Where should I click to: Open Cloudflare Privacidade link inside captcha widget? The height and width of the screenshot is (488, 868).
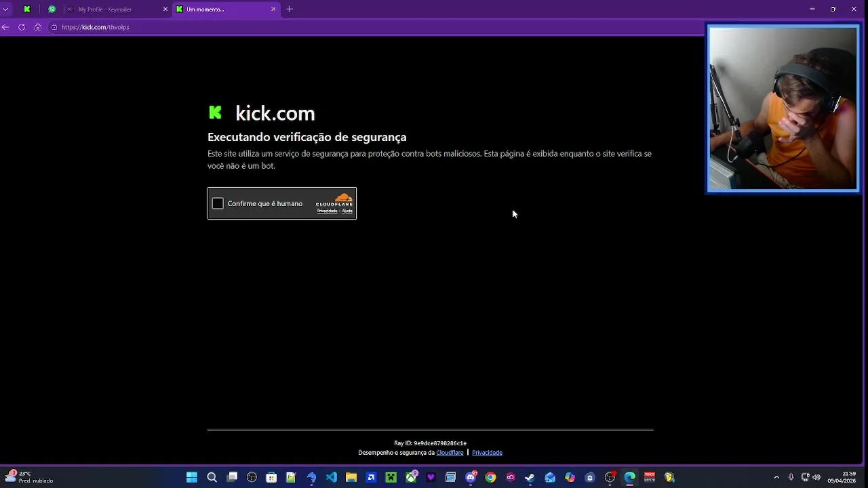[327, 211]
